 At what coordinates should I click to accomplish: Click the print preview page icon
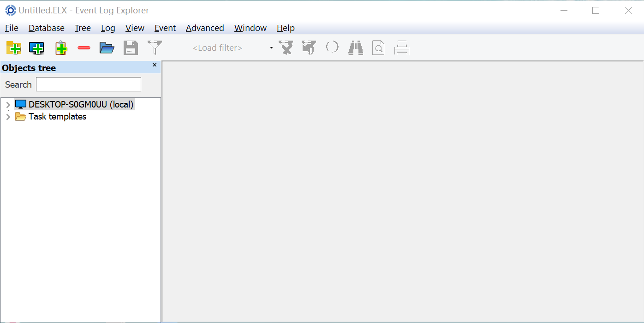(378, 48)
